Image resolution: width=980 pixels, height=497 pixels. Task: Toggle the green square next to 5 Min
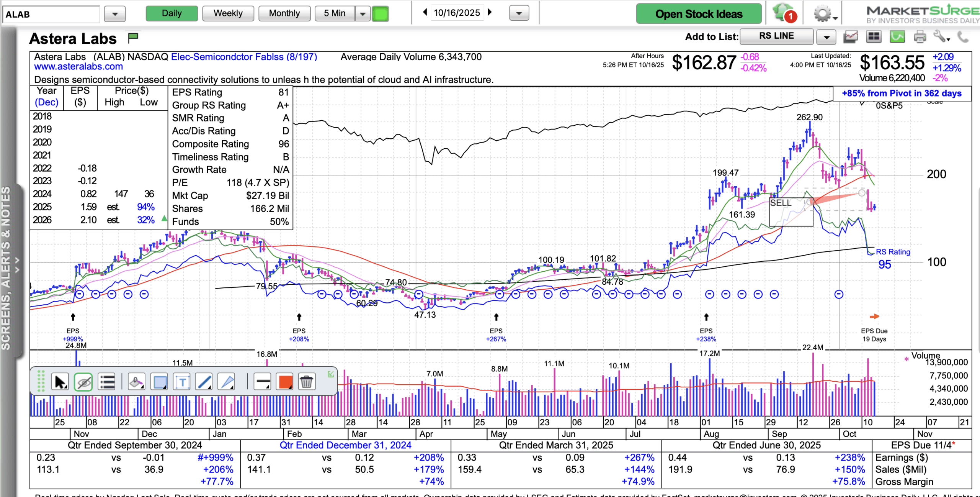click(380, 14)
